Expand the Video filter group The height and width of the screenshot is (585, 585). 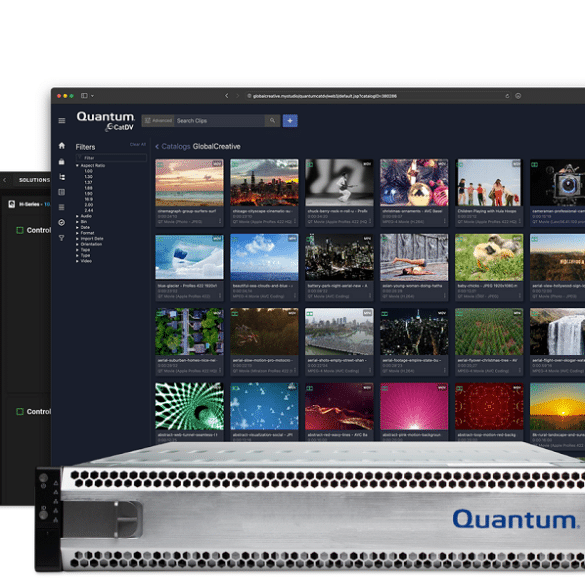pyautogui.click(x=78, y=261)
